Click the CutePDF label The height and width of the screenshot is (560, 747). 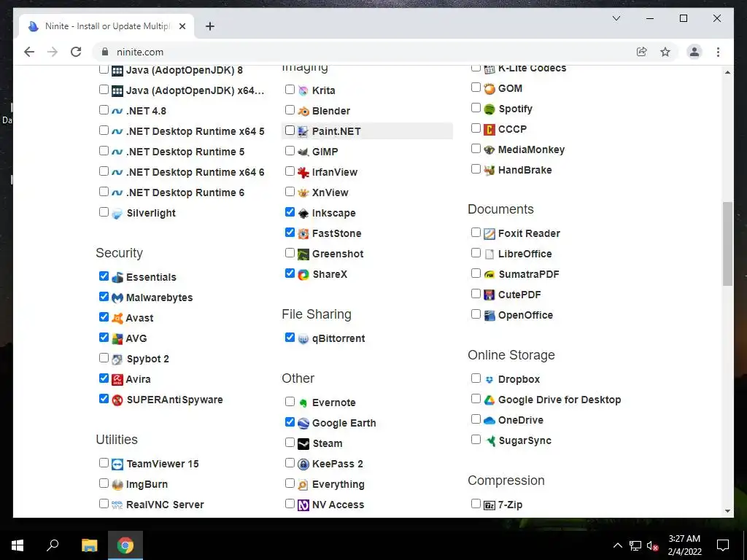[519, 295]
